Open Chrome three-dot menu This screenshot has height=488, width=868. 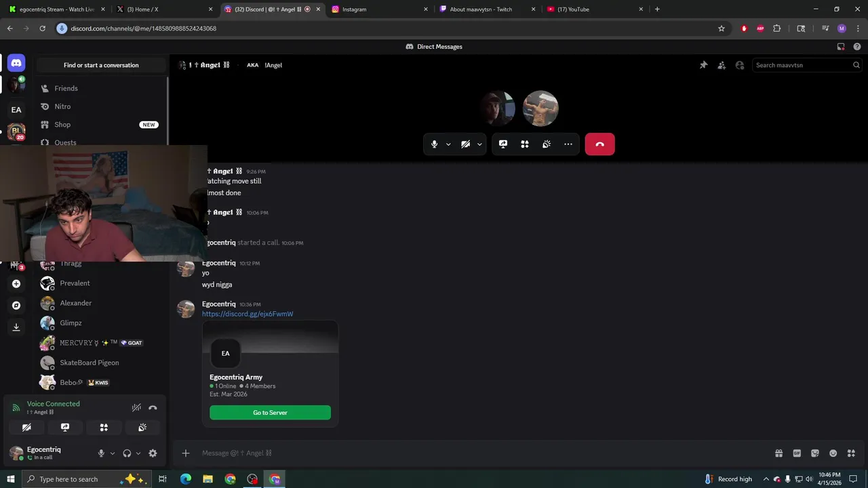pos(857,28)
